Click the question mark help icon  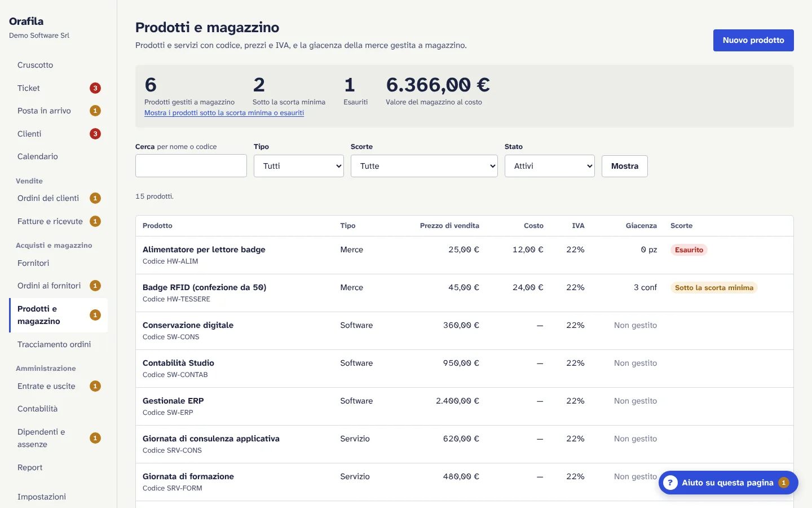point(670,483)
